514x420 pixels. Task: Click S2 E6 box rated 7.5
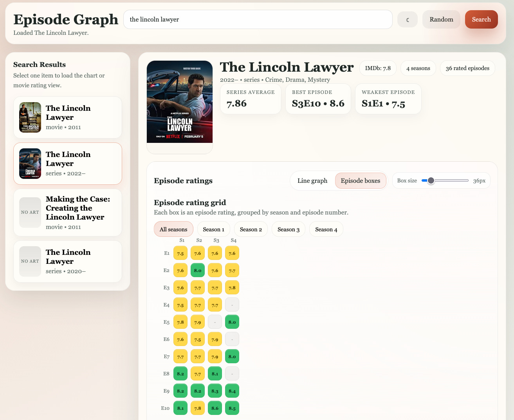pos(198,339)
